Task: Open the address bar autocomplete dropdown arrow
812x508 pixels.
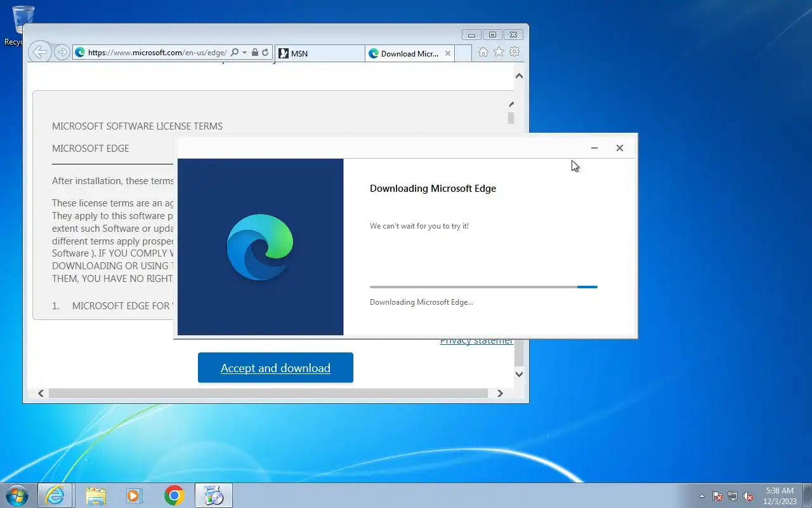Action: tap(244, 53)
